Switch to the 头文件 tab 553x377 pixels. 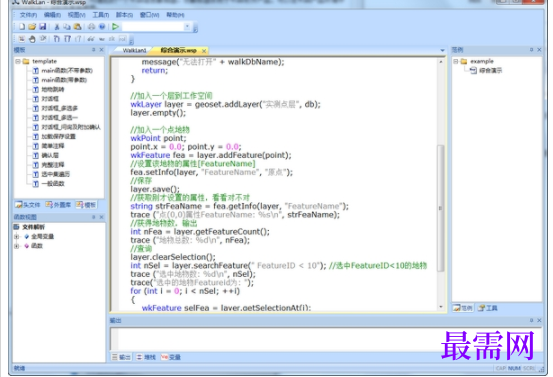click(28, 205)
